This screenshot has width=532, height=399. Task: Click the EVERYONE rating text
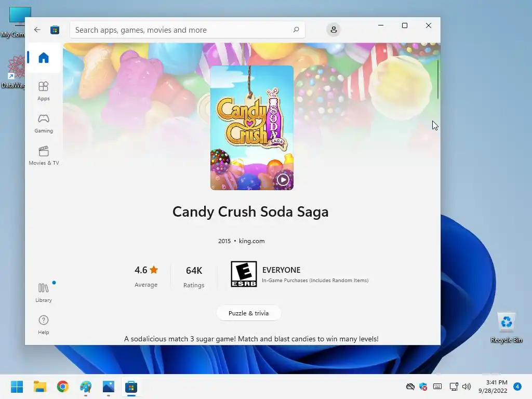(281, 270)
